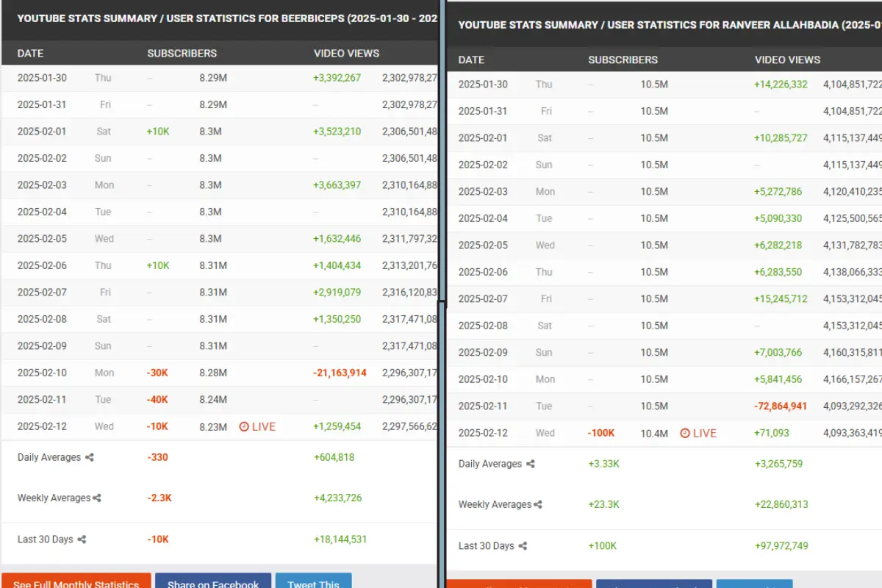
Task: Click +1,259,454 views in BeerBiceps table
Action: tap(337, 426)
